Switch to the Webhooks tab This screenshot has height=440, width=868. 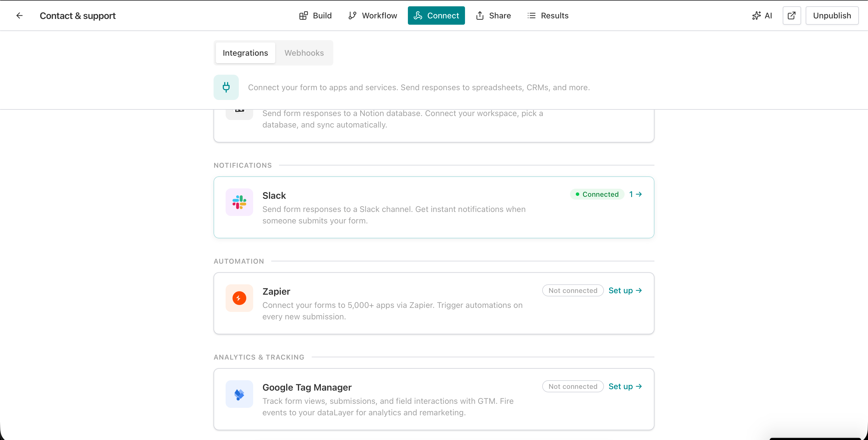(x=304, y=53)
